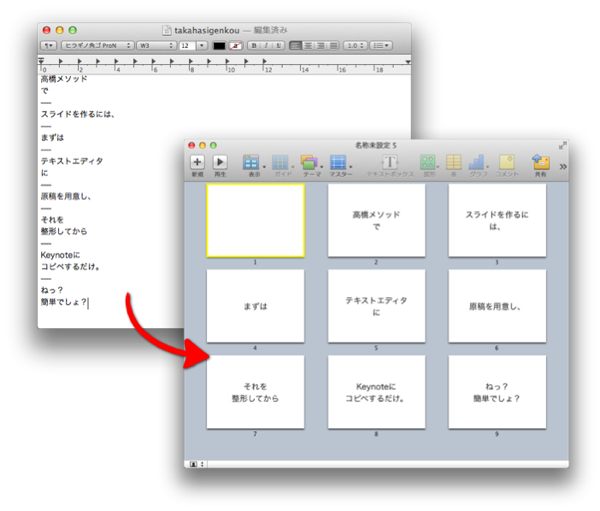Insert a table with 表 icon
This screenshot has width=600, height=511.
pyautogui.click(x=453, y=162)
